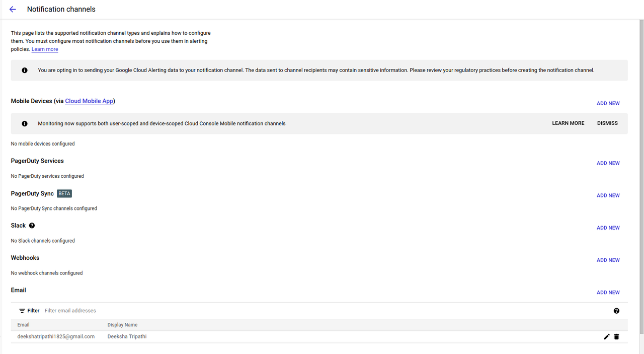Open the Cloud Mobile App link
This screenshot has width=644, height=354.
pyautogui.click(x=89, y=101)
